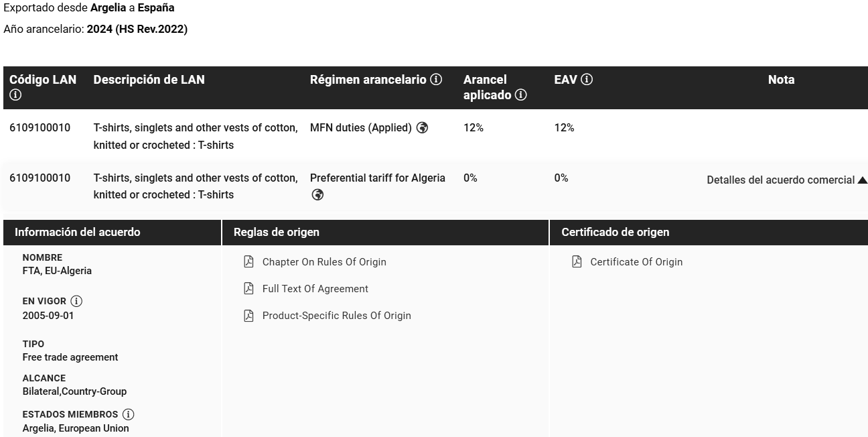
Task: Click the info icon beside EN VIGOR
Action: 76,301
